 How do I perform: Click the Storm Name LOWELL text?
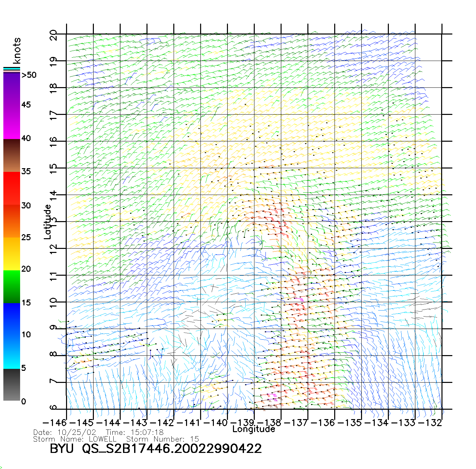click(75, 439)
